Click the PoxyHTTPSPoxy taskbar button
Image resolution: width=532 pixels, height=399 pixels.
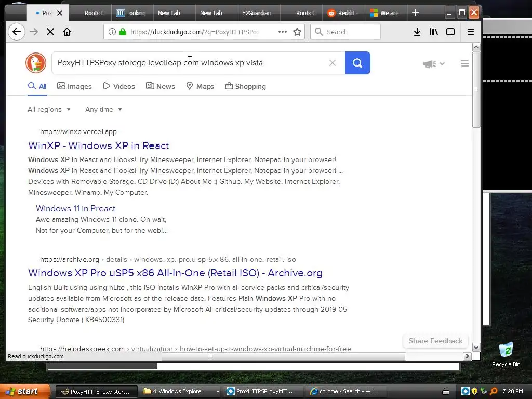(x=96, y=392)
